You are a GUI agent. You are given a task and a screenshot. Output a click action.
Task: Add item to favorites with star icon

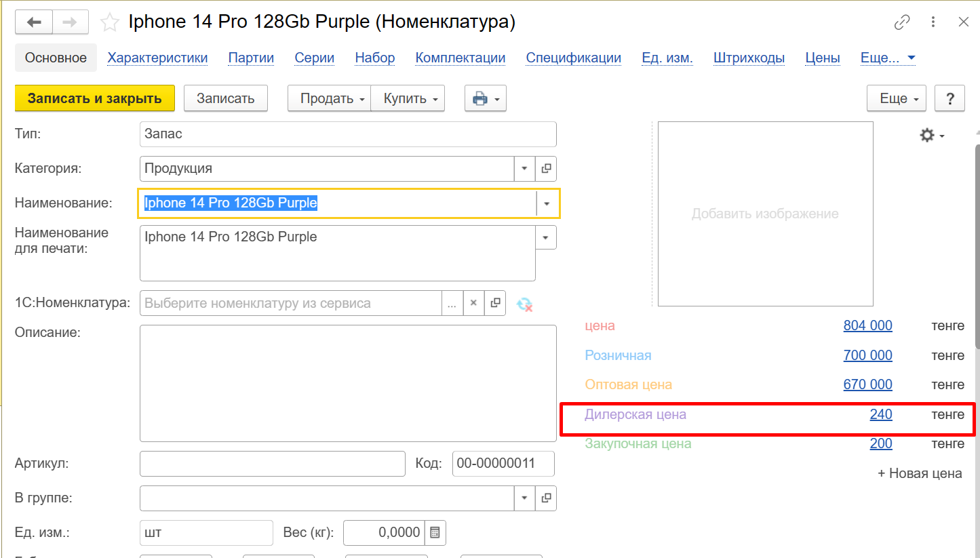coord(109,23)
